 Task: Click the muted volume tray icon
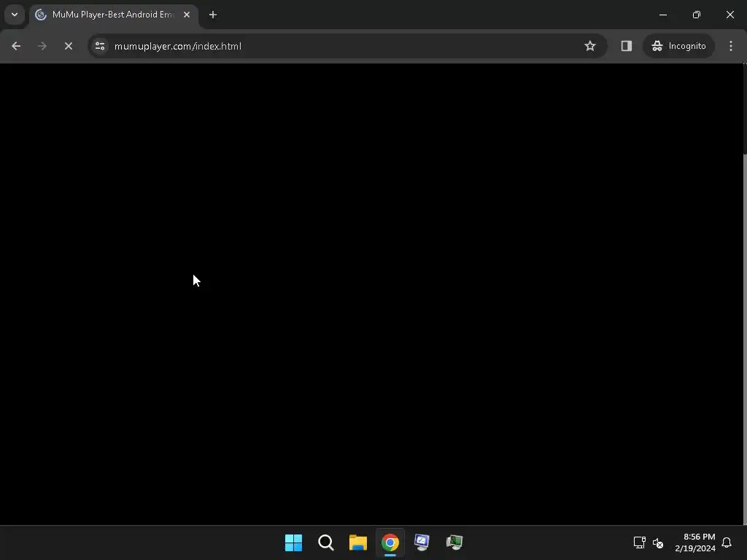point(658,542)
